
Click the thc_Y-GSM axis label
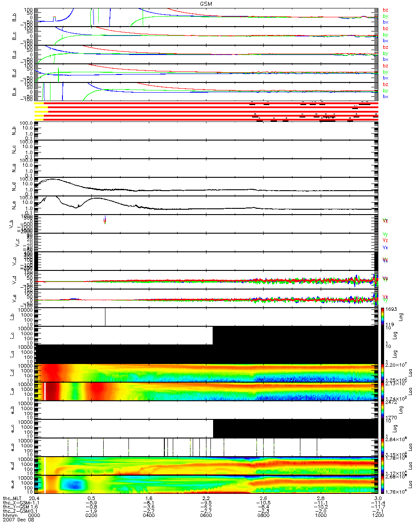15,507
